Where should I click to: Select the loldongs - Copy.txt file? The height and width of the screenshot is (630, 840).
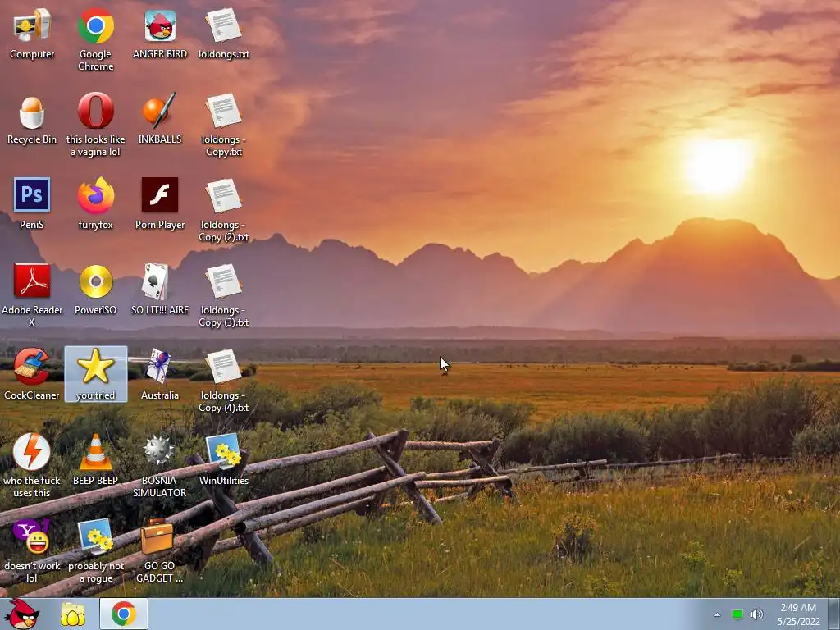(x=224, y=126)
